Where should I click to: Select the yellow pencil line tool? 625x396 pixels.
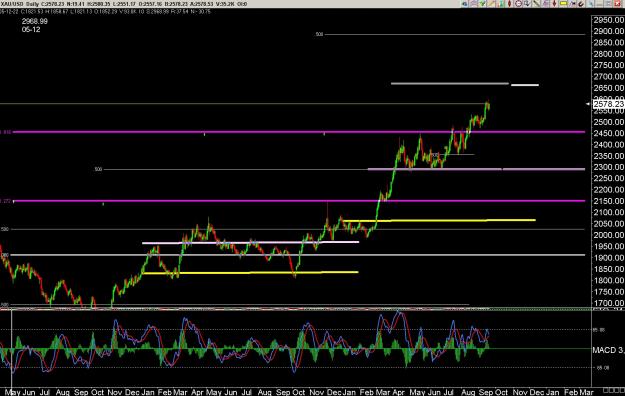pos(491,4)
